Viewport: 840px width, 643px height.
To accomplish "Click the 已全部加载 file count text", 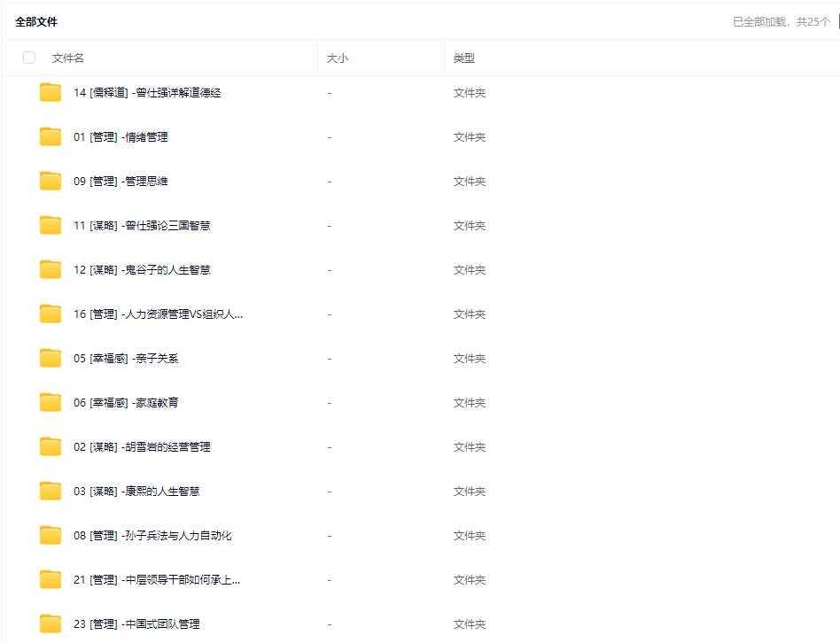I will [781, 21].
